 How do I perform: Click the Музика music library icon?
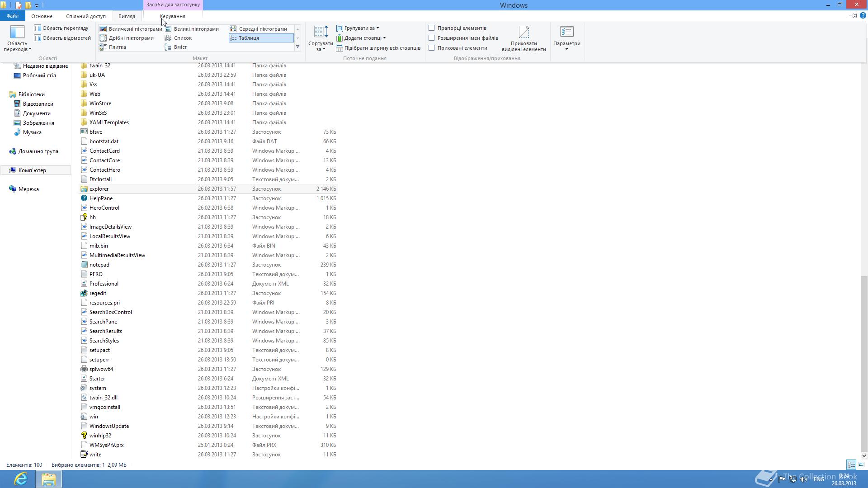(17, 132)
